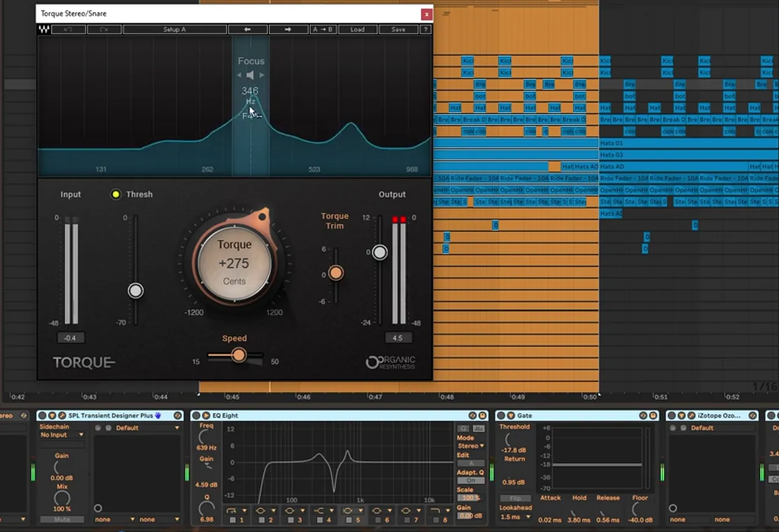Screen dimensions: 779x532
Task: Click the Output fader handle
Action: (x=380, y=252)
